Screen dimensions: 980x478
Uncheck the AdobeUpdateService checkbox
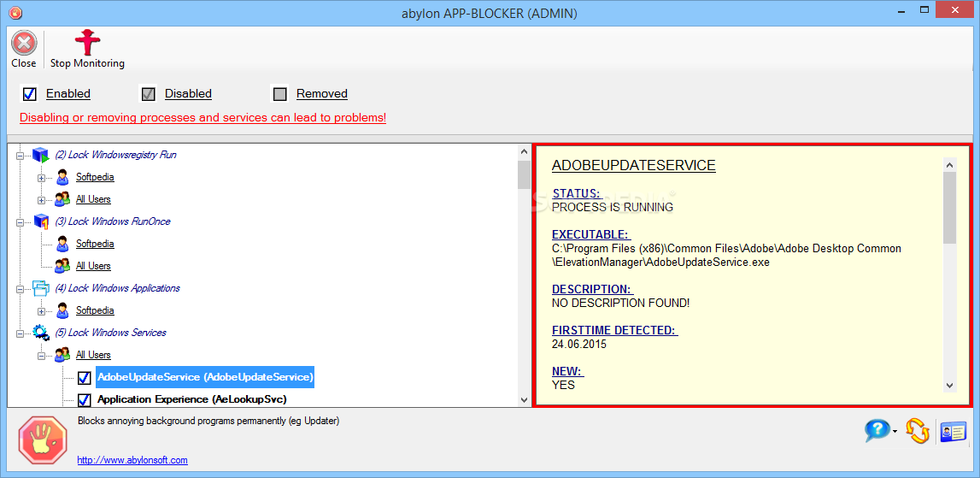point(85,378)
